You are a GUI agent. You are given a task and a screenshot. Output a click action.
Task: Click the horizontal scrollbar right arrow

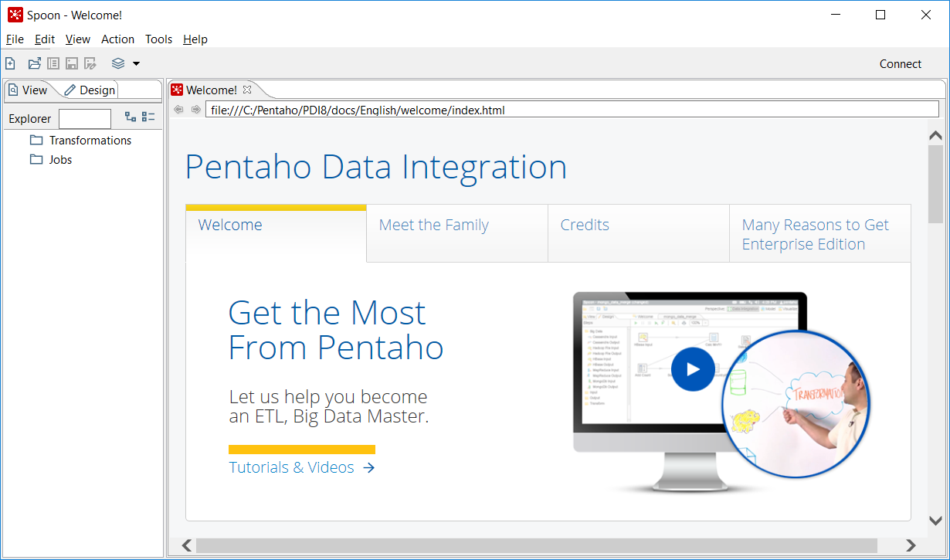click(911, 546)
